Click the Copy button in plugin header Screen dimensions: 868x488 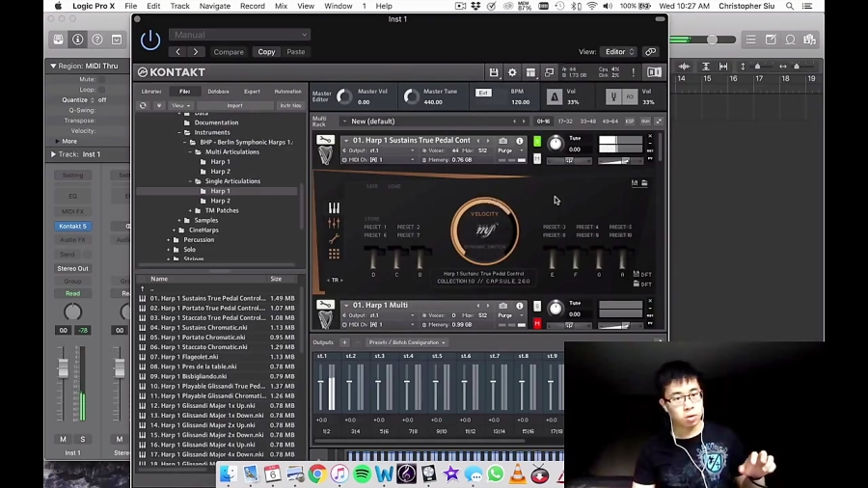click(x=266, y=52)
